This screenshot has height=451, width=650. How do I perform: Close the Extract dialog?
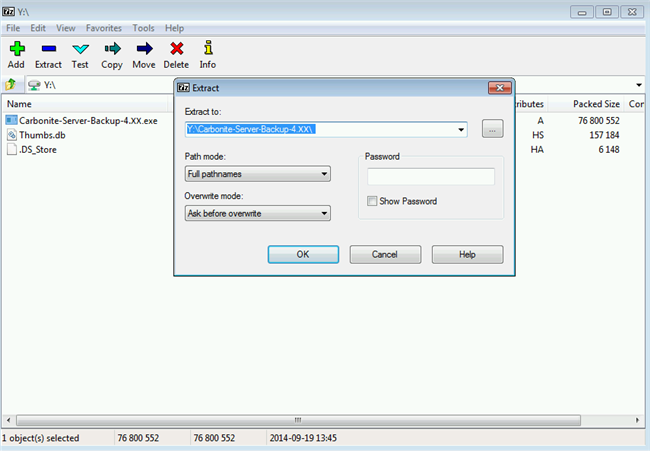tap(500, 88)
